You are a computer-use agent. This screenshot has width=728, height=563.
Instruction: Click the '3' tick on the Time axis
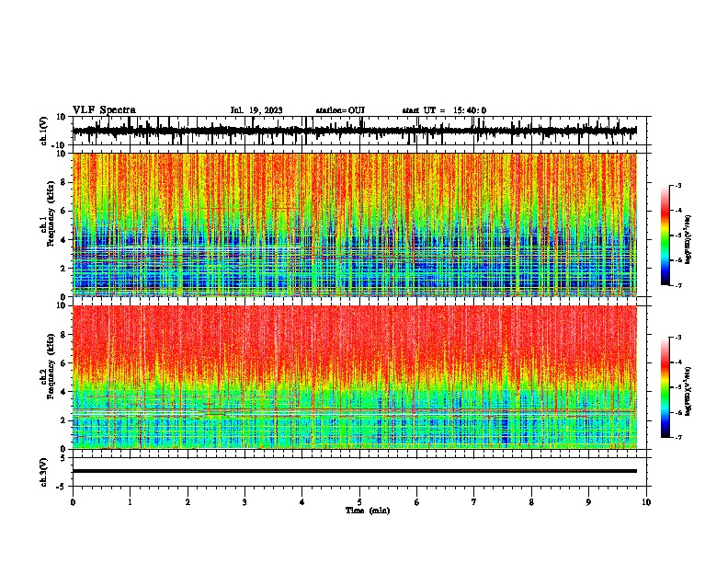tap(245, 502)
